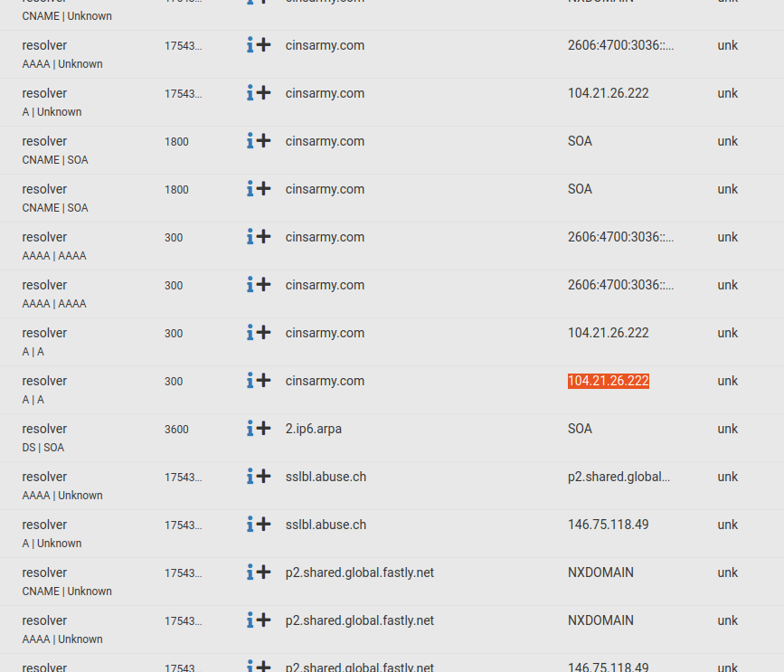Click SOA reply in the 2.ip6.arpa row
Image resolution: width=784 pixels, height=672 pixels.
580,429
